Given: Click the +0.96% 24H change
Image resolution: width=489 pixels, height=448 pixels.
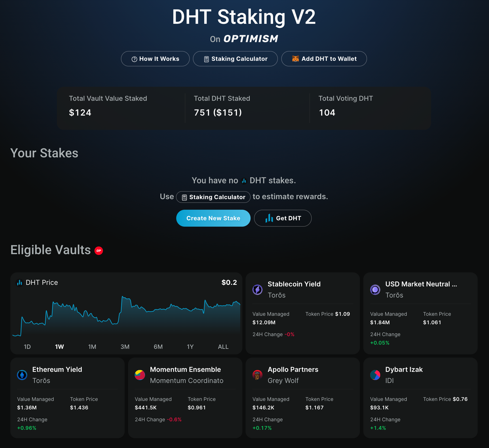Looking at the screenshot, I should pos(26,428).
